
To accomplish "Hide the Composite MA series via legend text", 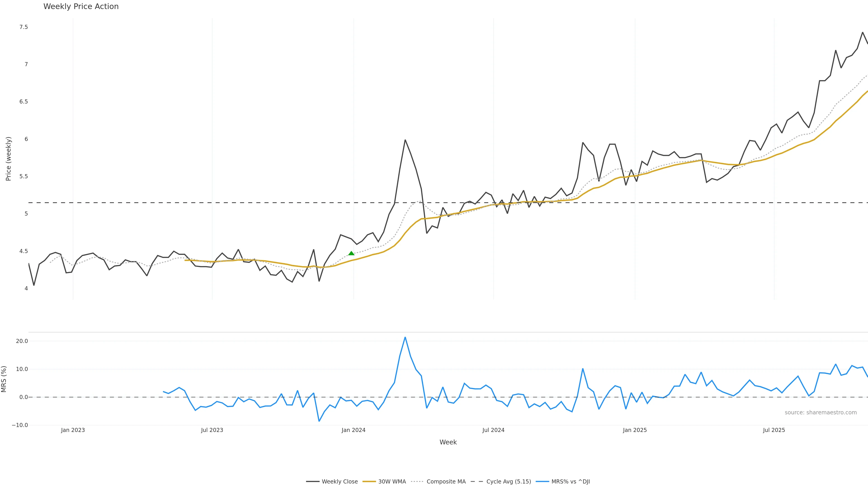I will tap(446, 482).
